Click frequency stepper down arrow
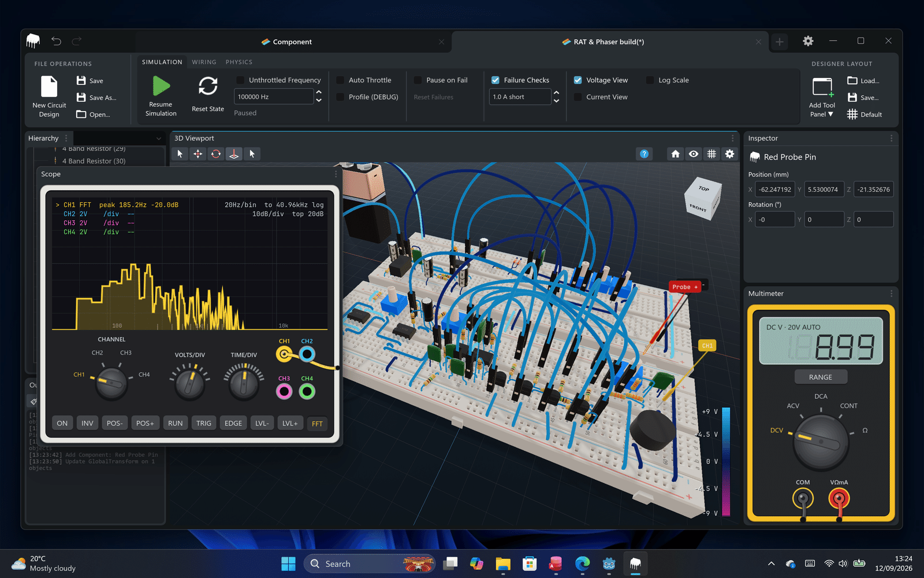Viewport: 924px width, 578px height. 319,101
